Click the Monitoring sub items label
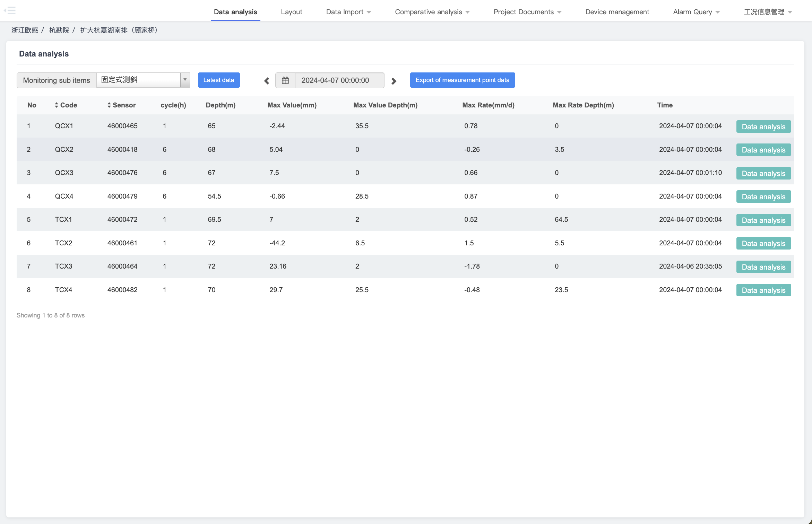The width and height of the screenshot is (812, 524). [57, 80]
